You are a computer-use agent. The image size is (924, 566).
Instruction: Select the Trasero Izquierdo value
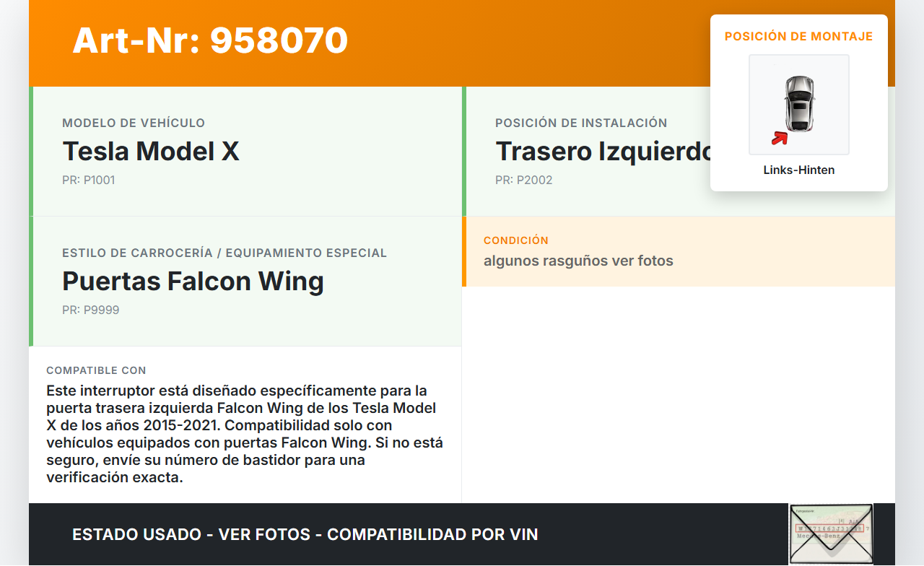coord(603,152)
